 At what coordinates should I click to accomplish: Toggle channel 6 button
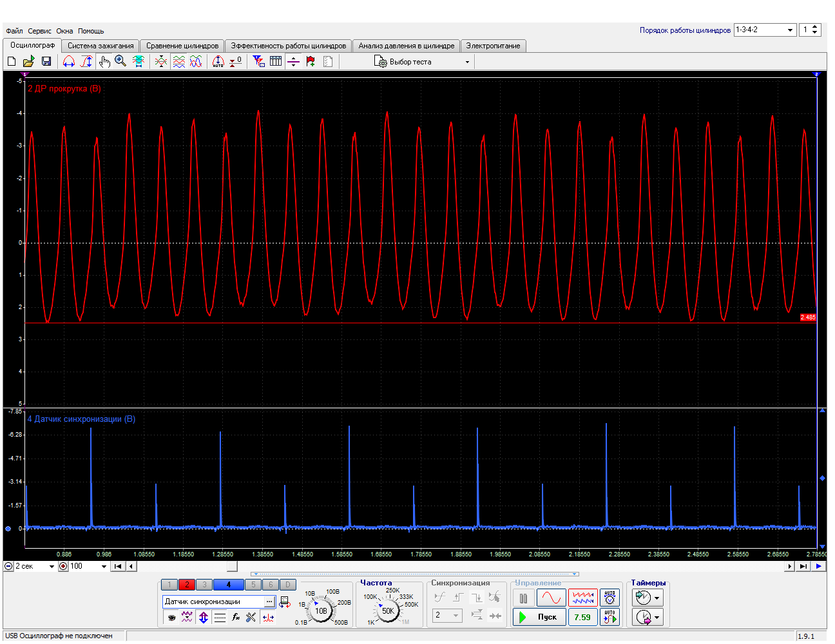pyautogui.click(x=271, y=585)
